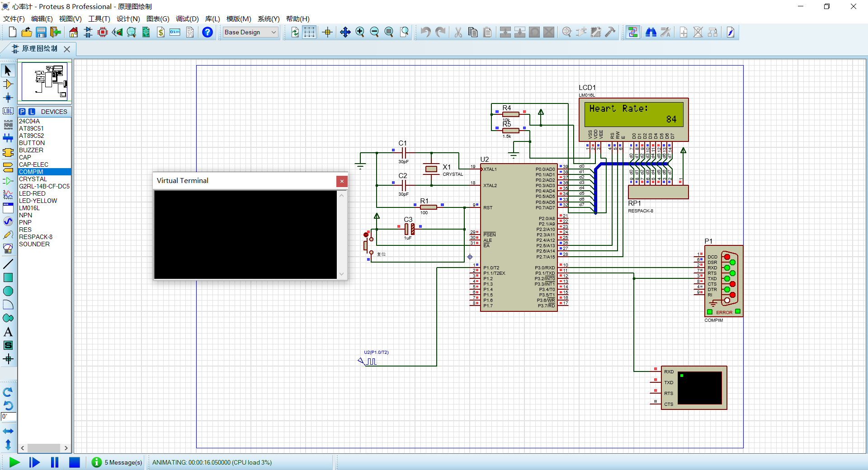This screenshot has height=470, width=868.
Task: Click the overview schematic thumbnail
Action: 44,82
